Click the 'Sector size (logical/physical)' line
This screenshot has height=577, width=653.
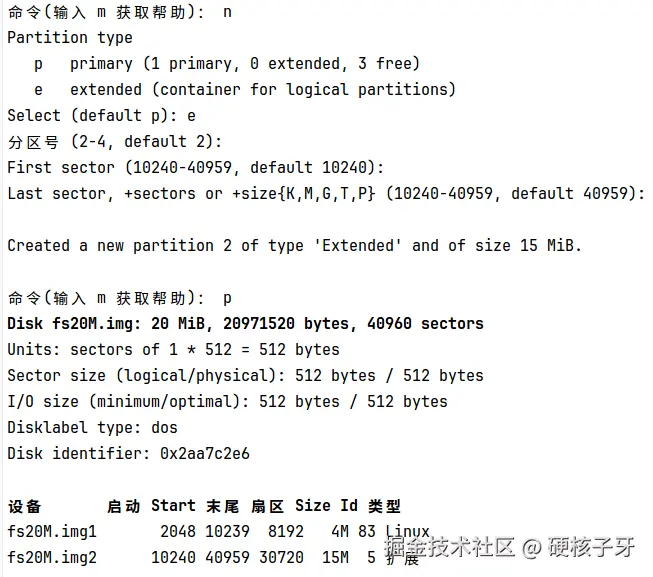[245, 375]
